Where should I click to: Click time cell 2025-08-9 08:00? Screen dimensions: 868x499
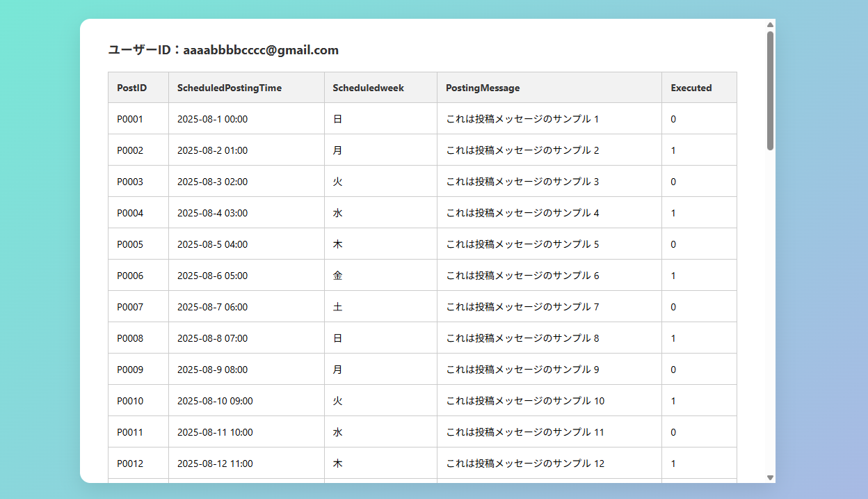pos(246,370)
